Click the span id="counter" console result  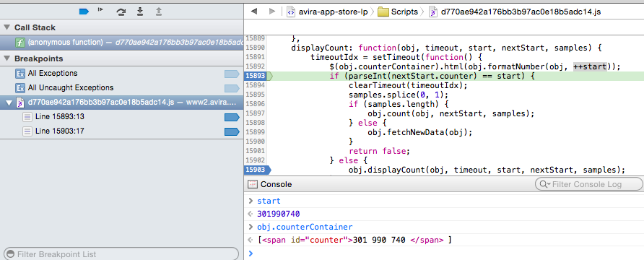click(x=354, y=240)
